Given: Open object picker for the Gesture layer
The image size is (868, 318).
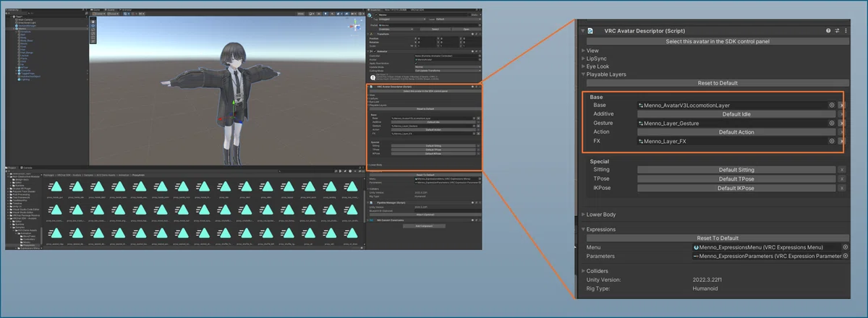Looking at the screenshot, I should (832, 124).
